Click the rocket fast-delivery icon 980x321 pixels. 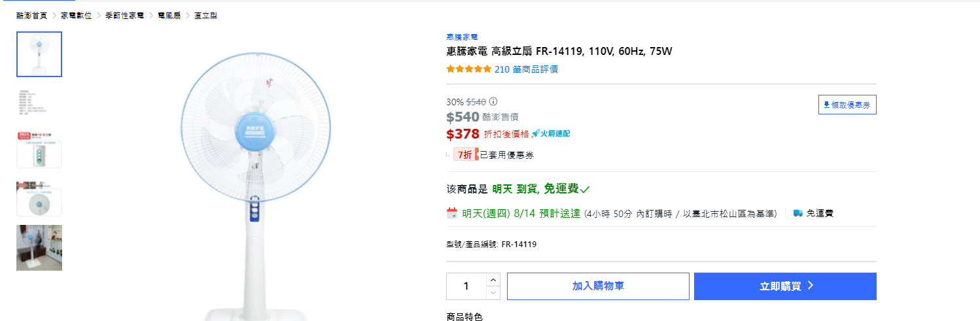pos(535,133)
